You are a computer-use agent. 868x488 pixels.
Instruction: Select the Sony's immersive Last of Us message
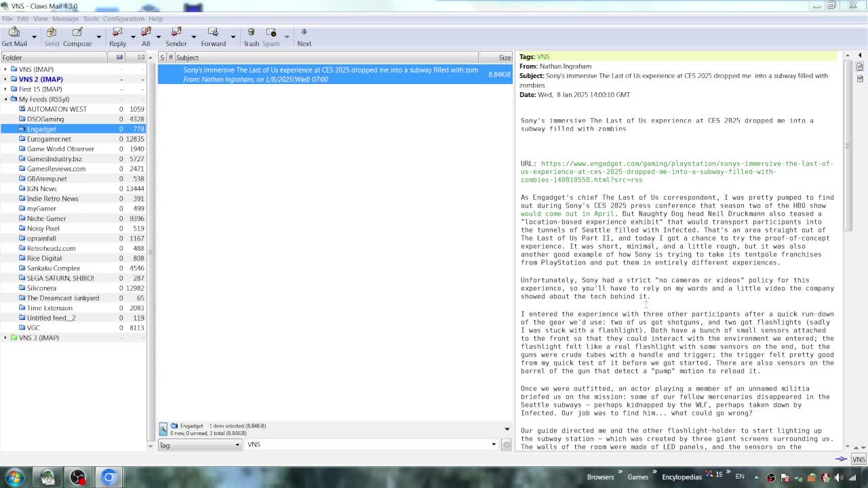pyautogui.click(x=335, y=75)
